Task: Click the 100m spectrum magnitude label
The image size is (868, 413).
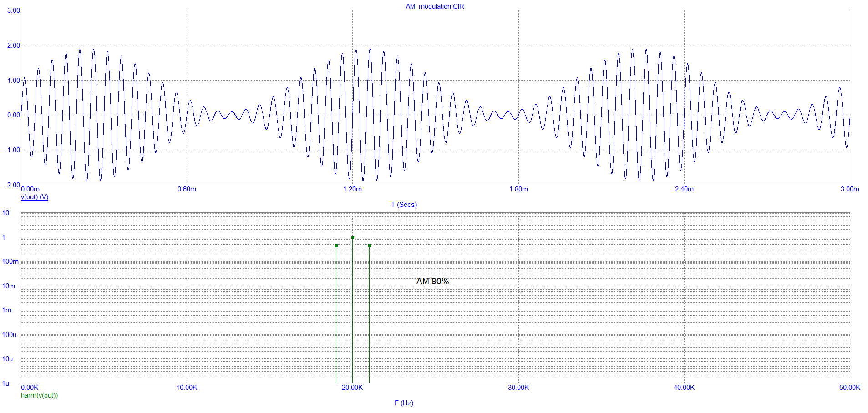Action: (x=10, y=262)
